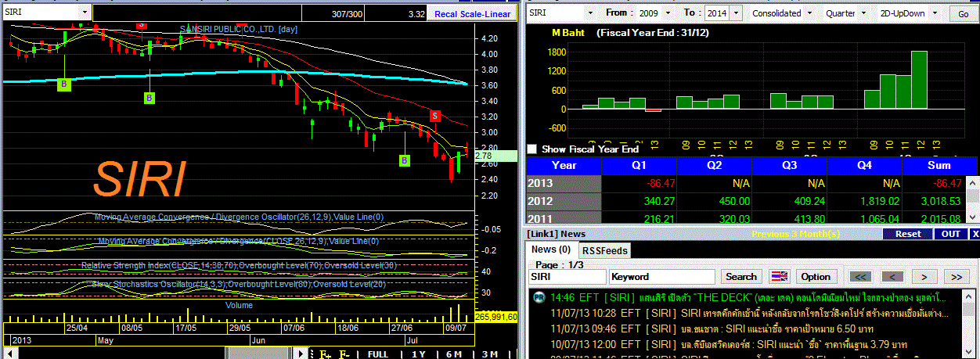This screenshot has height=359, width=980.
Task: Go to the first news page (<<)
Action: click(x=860, y=277)
